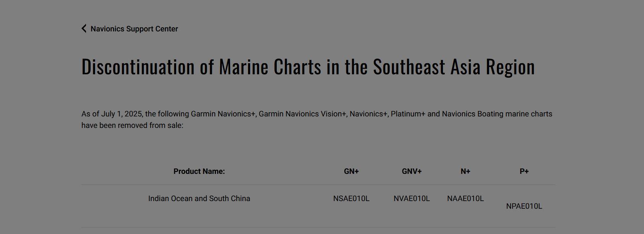Click the N+ column header

[465, 172]
